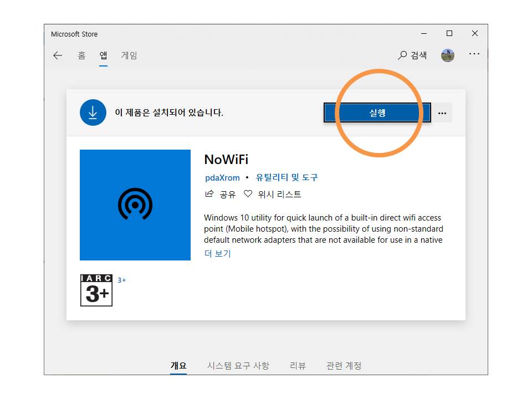Go to the 홈 tab
532x399 pixels.
point(81,55)
